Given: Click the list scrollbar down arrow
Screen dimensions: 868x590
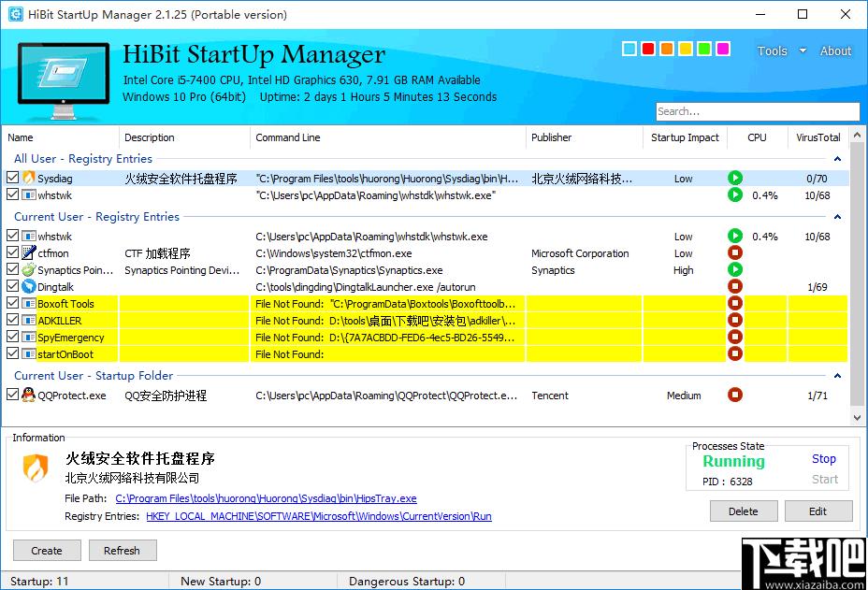Looking at the screenshot, I should tap(857, 418).
